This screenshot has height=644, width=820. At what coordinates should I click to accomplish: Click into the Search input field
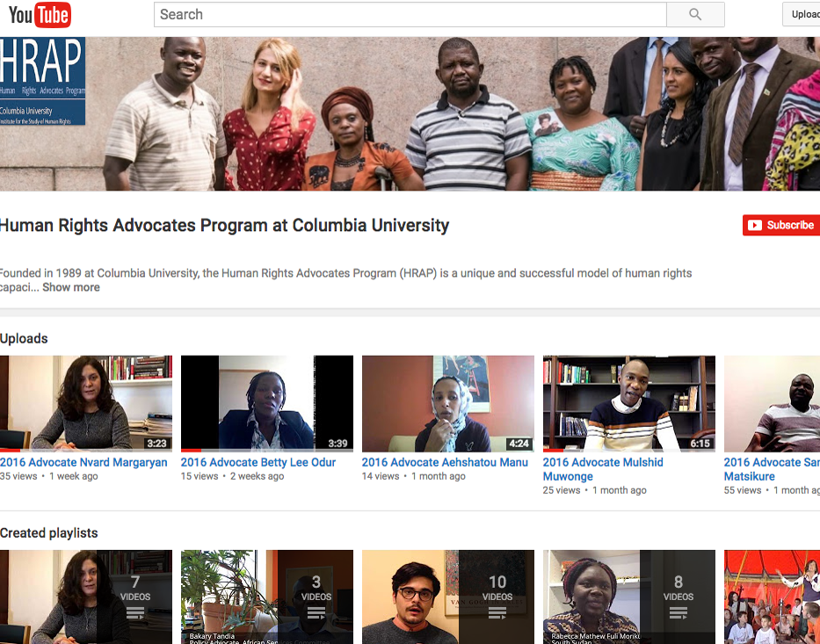(x=410, y=15)
